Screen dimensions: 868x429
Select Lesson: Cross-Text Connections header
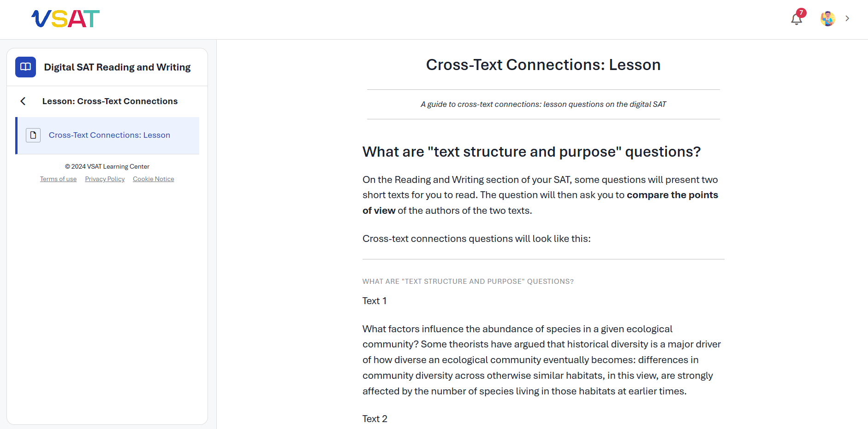tap(110, 101)
